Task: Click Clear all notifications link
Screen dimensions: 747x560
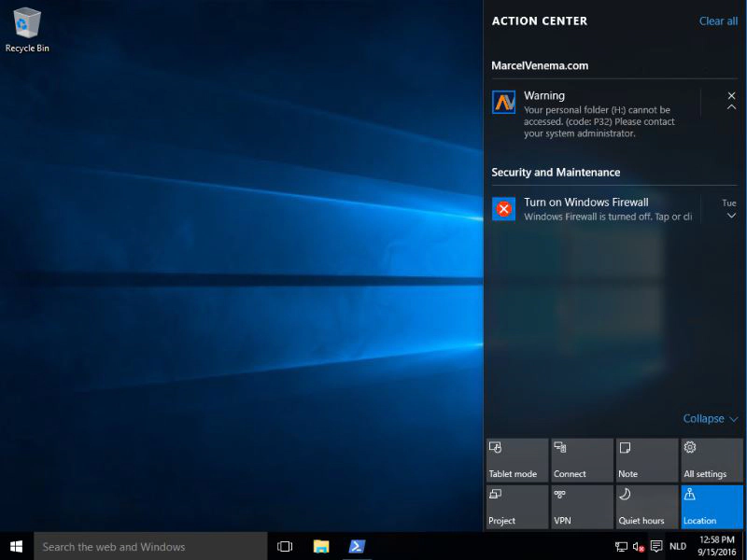Action: [x=718, y=21]
